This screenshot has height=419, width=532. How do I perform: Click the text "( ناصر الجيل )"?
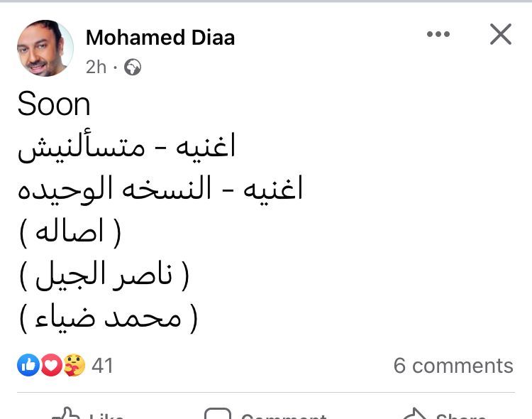(105, 276)
